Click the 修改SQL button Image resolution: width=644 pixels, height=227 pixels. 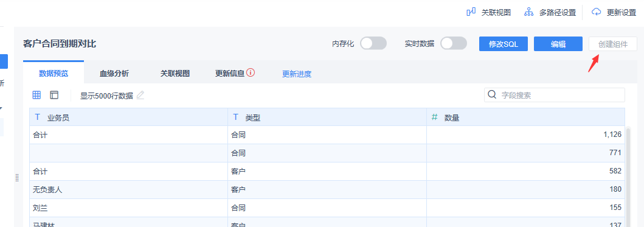(x=504, y=44)
